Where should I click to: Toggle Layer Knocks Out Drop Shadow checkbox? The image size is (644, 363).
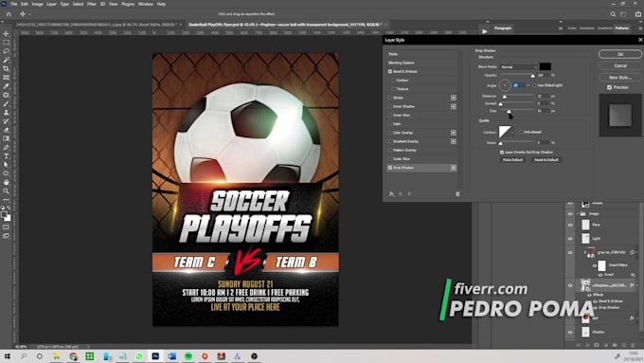point(502,152)
